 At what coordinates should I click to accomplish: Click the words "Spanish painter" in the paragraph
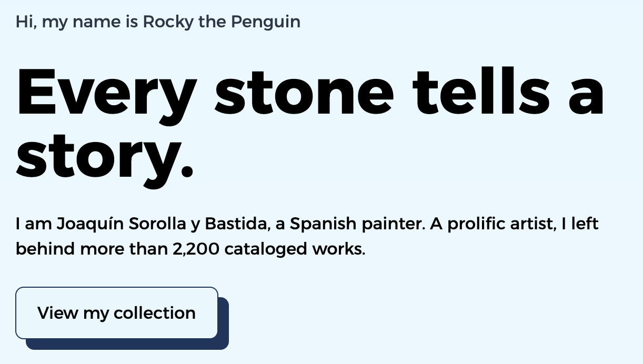357,224
